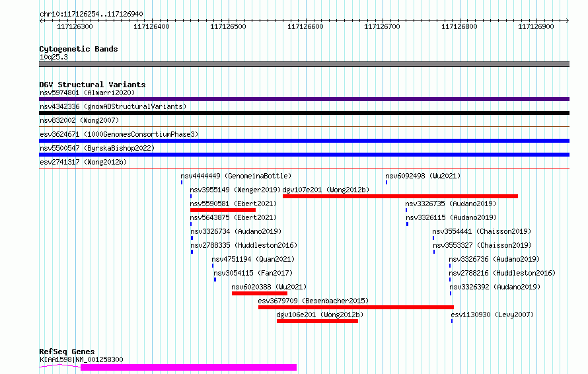Viewport: 588px width, 374px height.
Task: Click the DGV Structural Variants track title
Action: [x=92, y=85]
